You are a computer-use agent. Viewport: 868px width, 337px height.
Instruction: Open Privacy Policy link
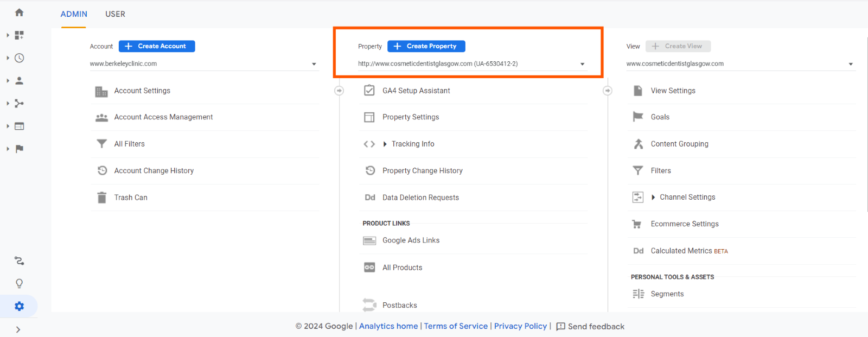click(520, 326)
